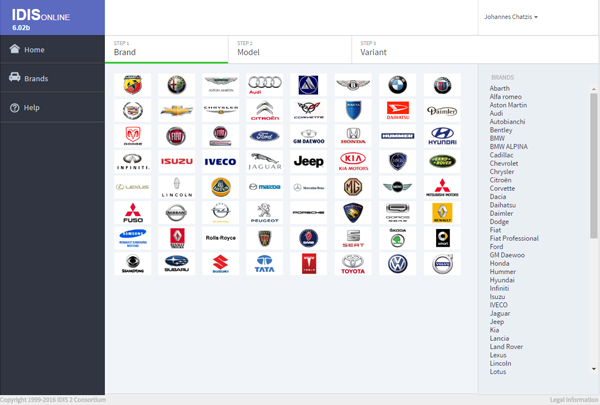Select the Mazda logo tile
Viewport: 600px width, 405px height.
pos(264,187)
